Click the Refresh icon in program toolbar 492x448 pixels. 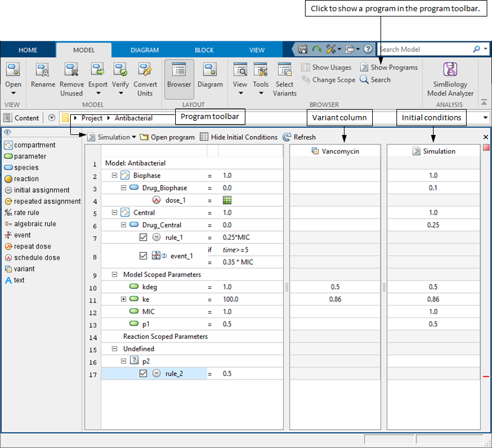click(x=287, y=137)
